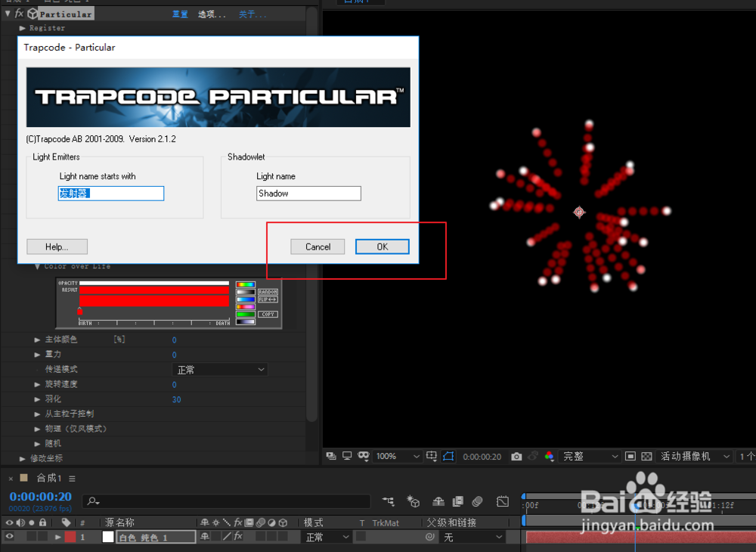Open the 完整 resolution dropdown

click(x=590, y=456)
